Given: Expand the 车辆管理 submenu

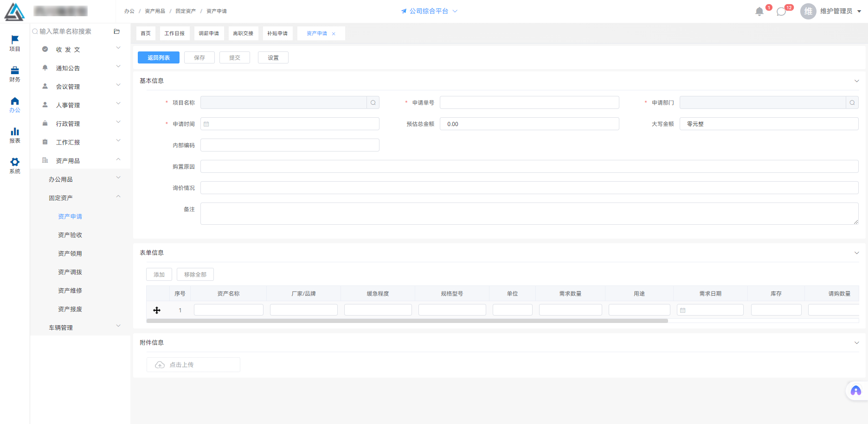Looking at the screenshot, I should point(118,326).
